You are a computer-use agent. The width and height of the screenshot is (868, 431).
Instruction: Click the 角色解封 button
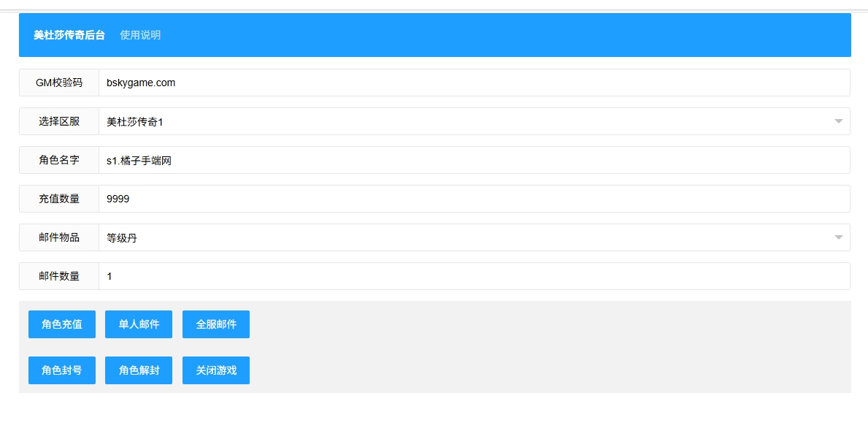[x=139, y=370]
